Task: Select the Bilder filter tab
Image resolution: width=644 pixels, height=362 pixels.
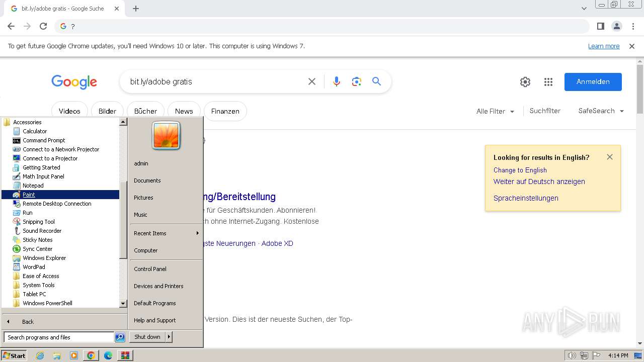Action: point(107,111)
